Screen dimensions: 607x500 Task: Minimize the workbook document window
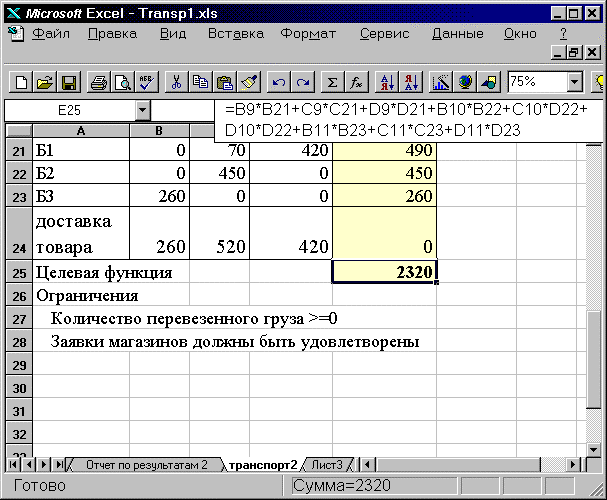(558, 52)
